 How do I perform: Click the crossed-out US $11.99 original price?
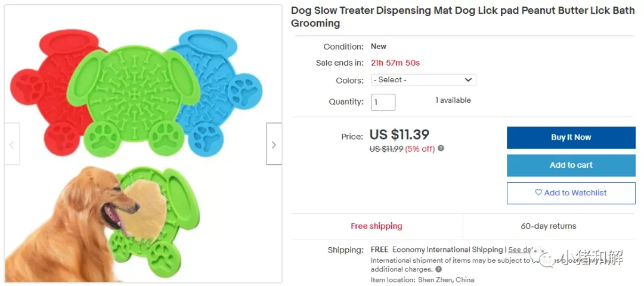386,149
